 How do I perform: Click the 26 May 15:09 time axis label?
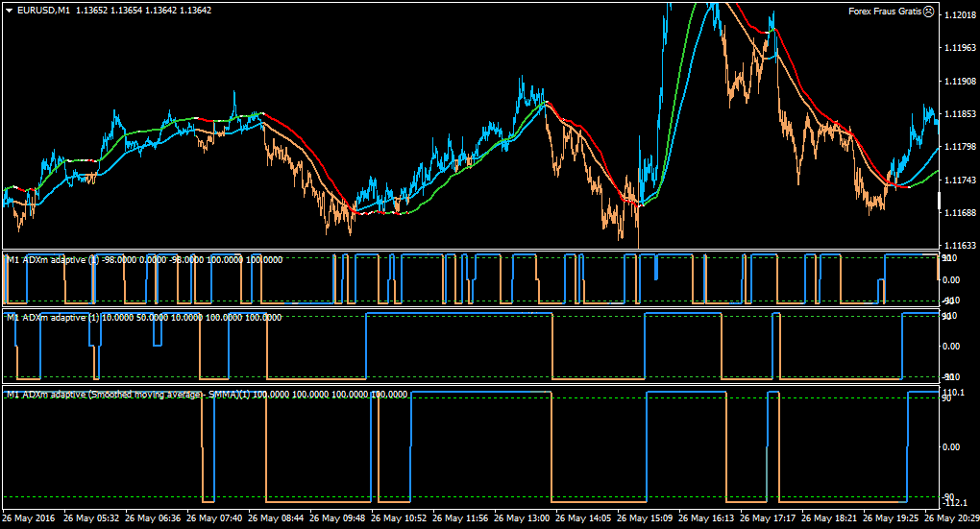645,517
